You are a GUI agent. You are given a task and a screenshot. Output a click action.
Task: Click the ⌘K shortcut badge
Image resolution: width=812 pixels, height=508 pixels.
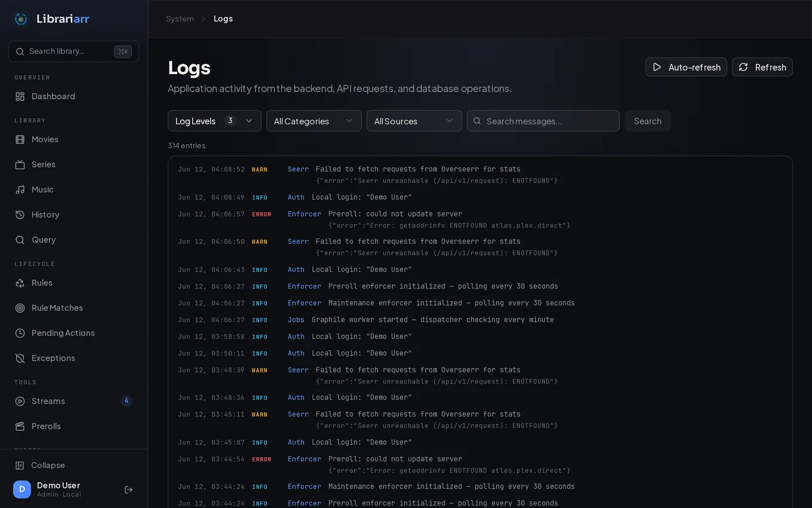123,51
